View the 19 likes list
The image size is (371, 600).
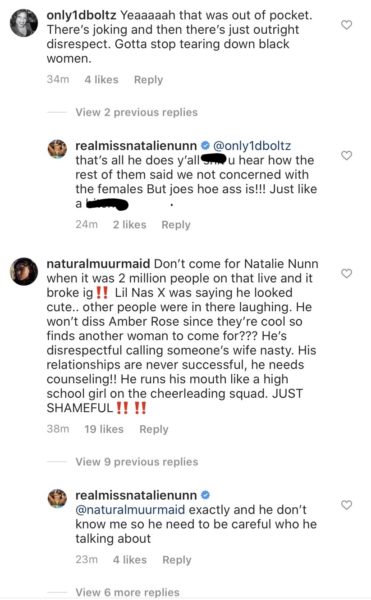pos(104,429)
